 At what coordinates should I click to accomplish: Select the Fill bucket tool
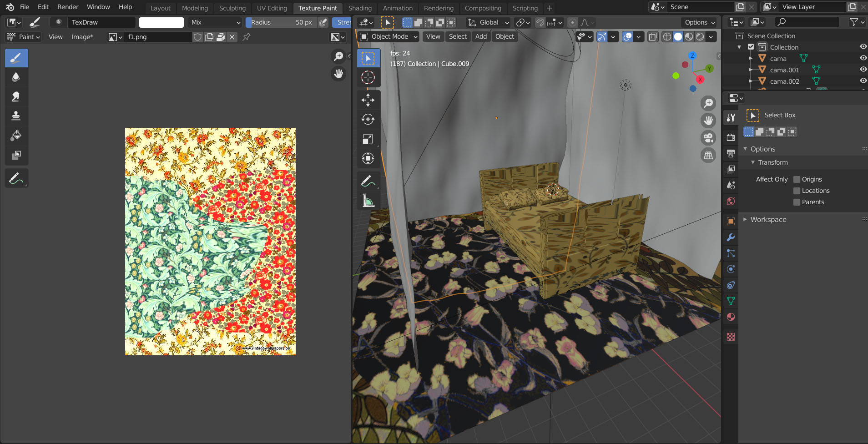(16, 135)
